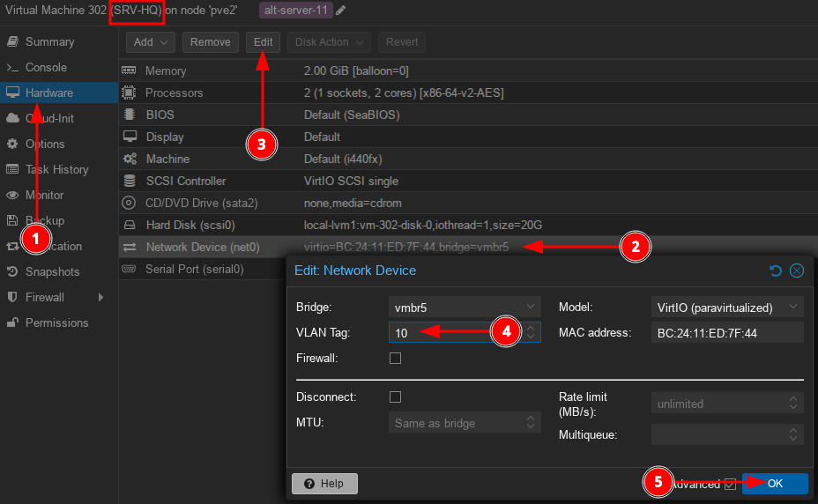Close the Edit: Network Device dialog
Image resolution: width=818 pixels, height=504 pixels.
(797, 271)
